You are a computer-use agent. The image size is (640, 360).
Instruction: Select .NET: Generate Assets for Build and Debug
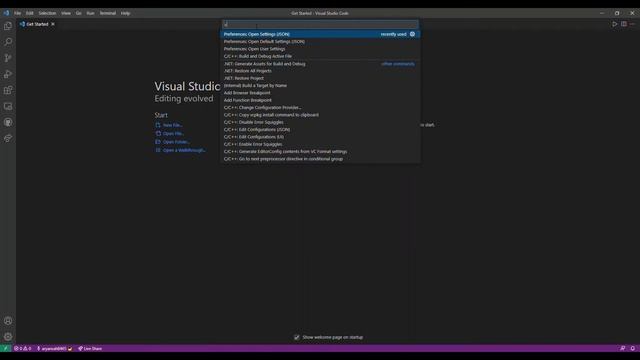pos(320,64)
